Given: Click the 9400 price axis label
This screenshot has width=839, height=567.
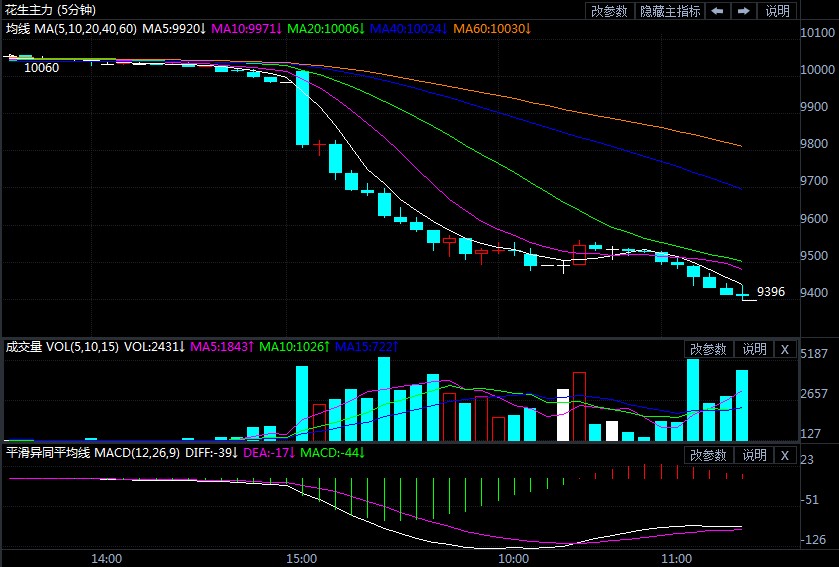Looking at the screenshot, I should point(814,293).
